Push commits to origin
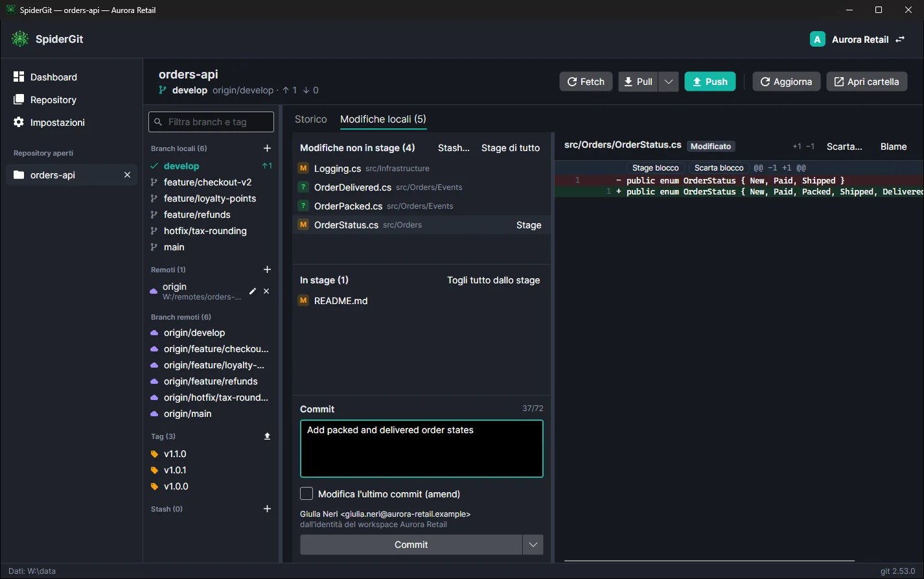Screen dimensions: 924x579 tap(710, 82)
